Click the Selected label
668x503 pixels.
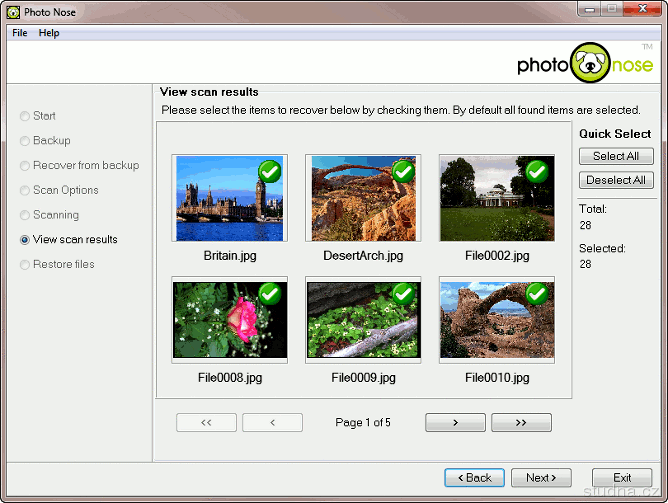(602, 248)
